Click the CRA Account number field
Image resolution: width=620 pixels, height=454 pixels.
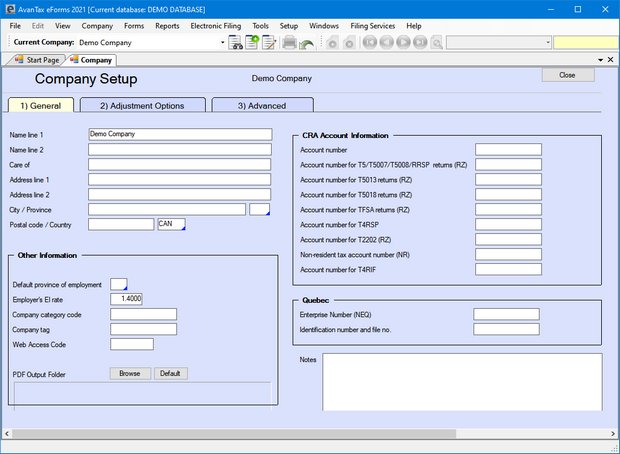(x=508, y=149)
